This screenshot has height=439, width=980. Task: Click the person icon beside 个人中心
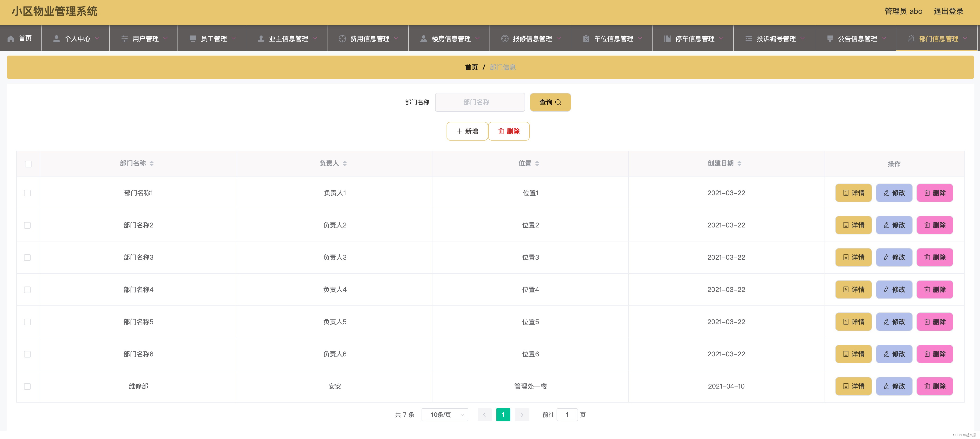(56, 39)
